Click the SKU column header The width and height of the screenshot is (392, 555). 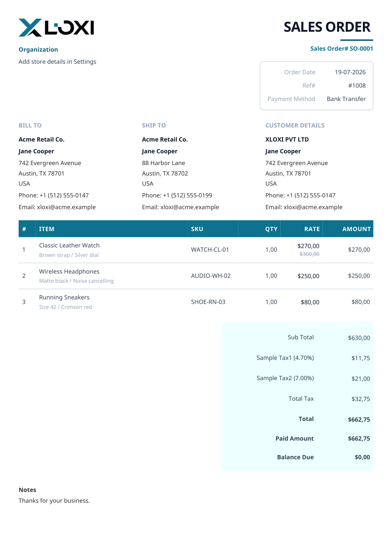click(x=197, y=229)
